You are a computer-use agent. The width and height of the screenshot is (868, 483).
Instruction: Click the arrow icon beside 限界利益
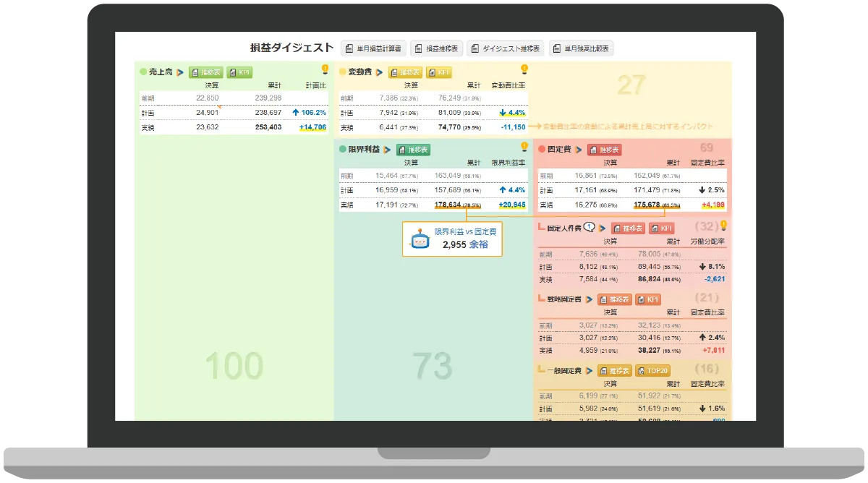click(x=387, y=150)
